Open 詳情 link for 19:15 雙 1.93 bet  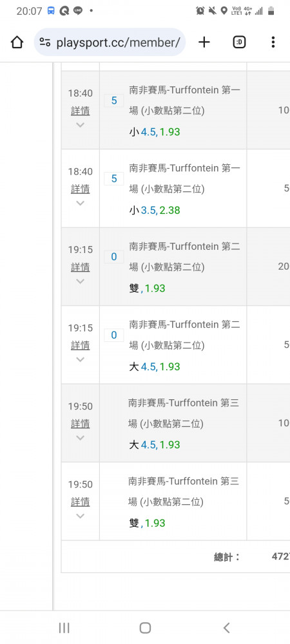81,267
